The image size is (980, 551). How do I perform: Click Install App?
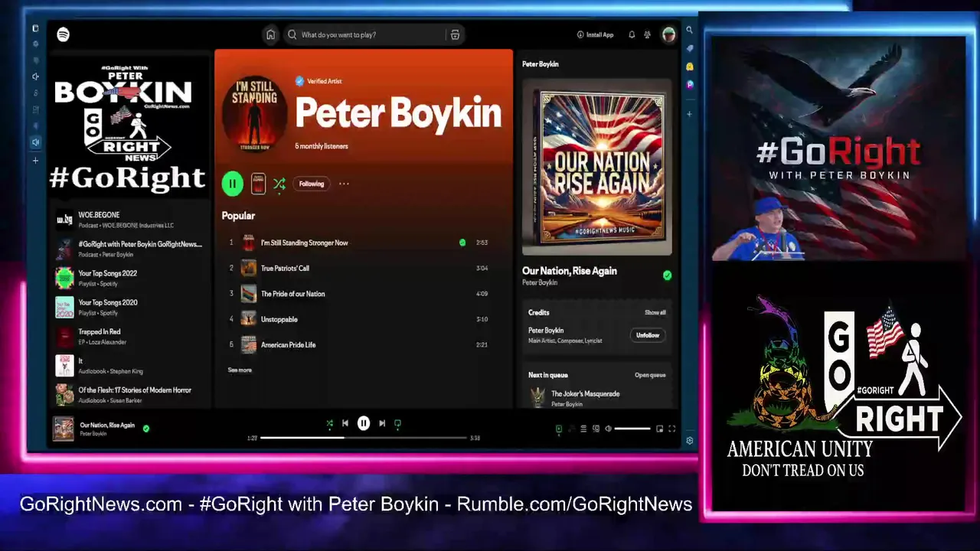tap(595, 34)
